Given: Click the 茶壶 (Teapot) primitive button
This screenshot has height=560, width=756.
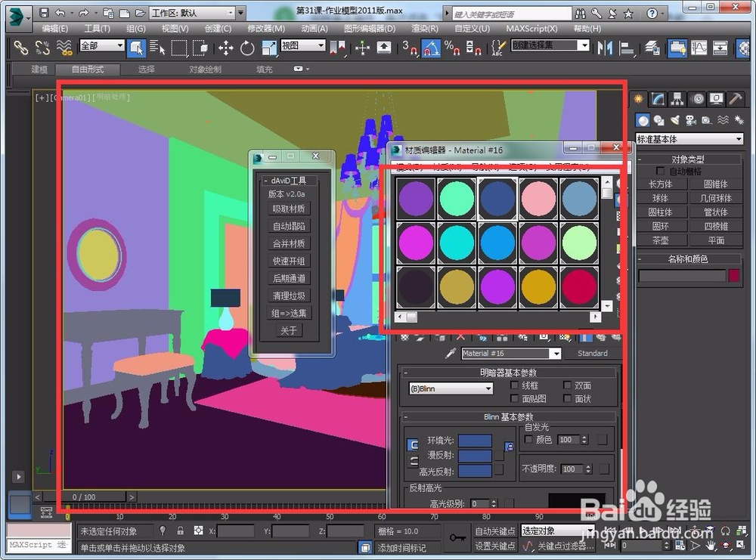Looking at the screenshot, I should [661, 240].
